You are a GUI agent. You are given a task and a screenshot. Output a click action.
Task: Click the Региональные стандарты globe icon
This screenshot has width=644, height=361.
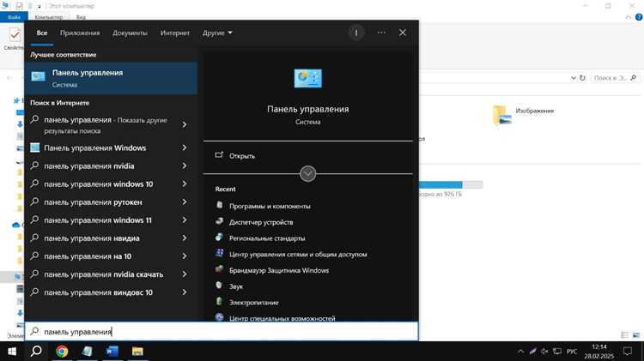click(219, 238)
